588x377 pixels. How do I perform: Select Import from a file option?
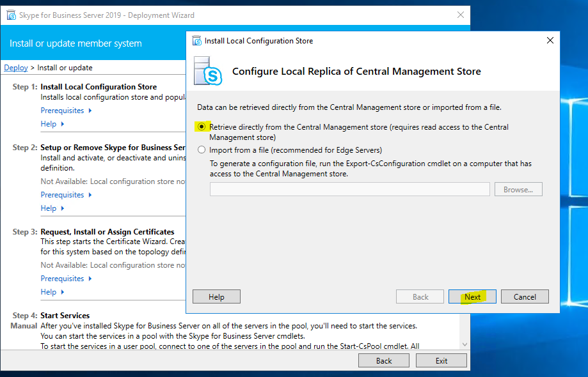[202, 150]
